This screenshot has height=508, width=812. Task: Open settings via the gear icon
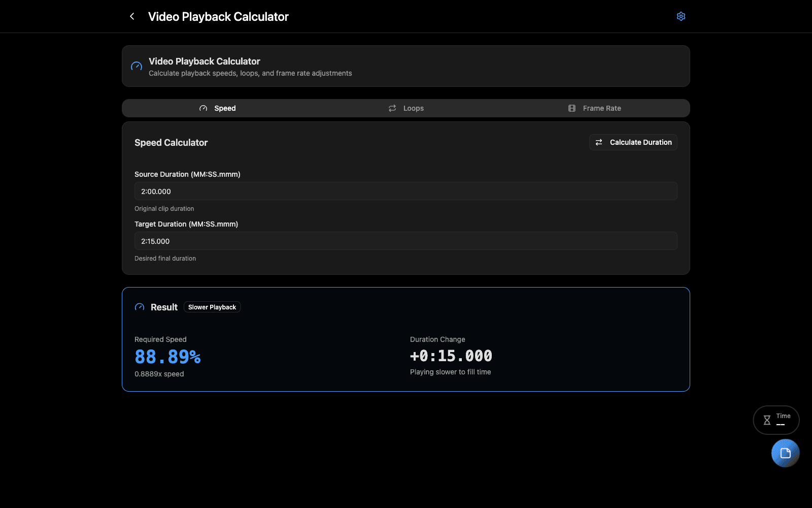(x=681, y=16)
